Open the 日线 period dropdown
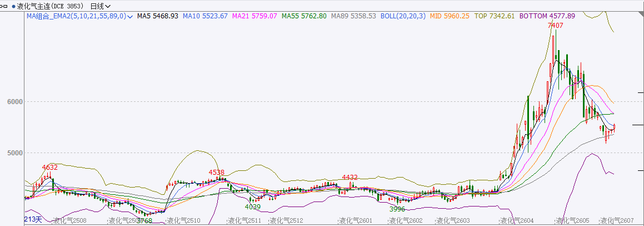 click(100, 6)
